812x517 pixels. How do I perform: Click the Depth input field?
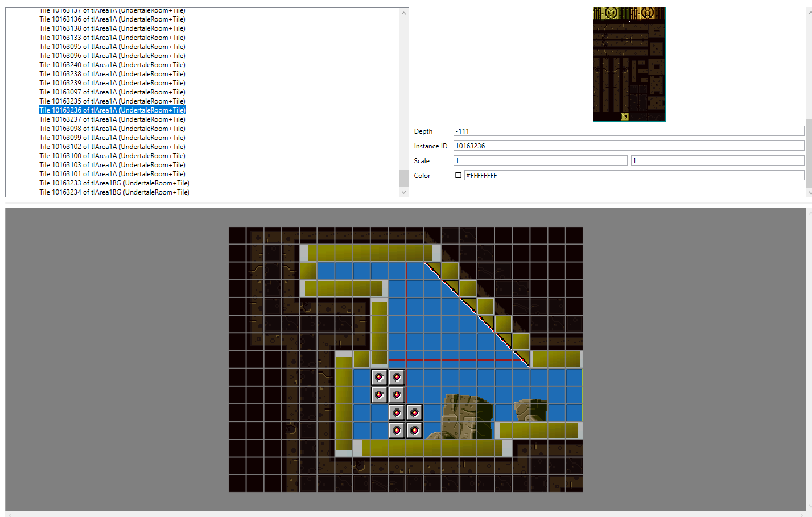[x=628, y=131]
